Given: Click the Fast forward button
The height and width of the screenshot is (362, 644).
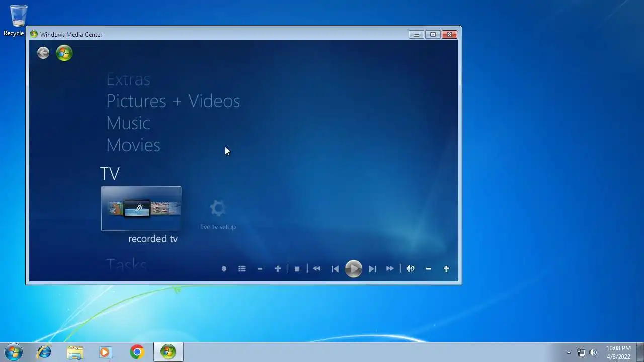Looking at the screenshot, I should pyautogui.click(x=390, y=269).
